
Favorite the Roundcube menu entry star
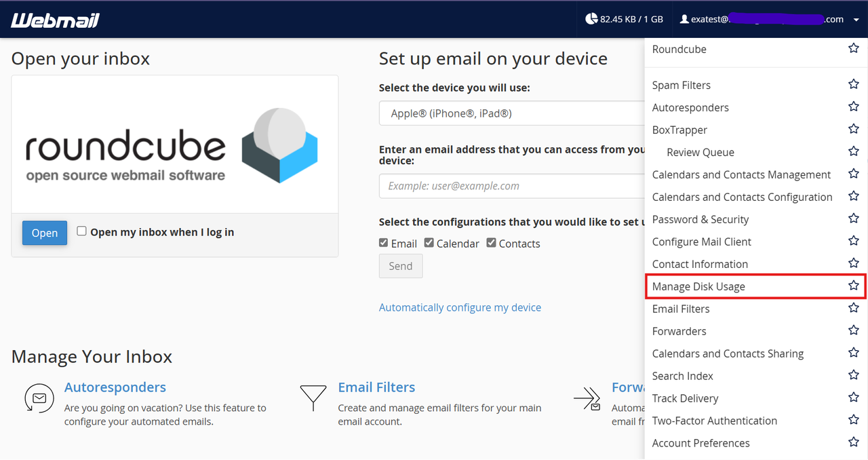(854, 48)
